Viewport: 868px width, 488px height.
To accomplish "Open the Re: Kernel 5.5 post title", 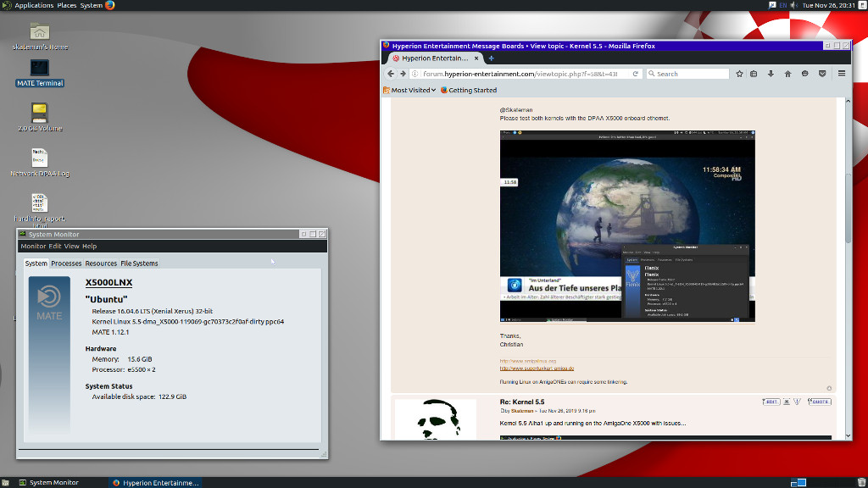I will point(521,402).
